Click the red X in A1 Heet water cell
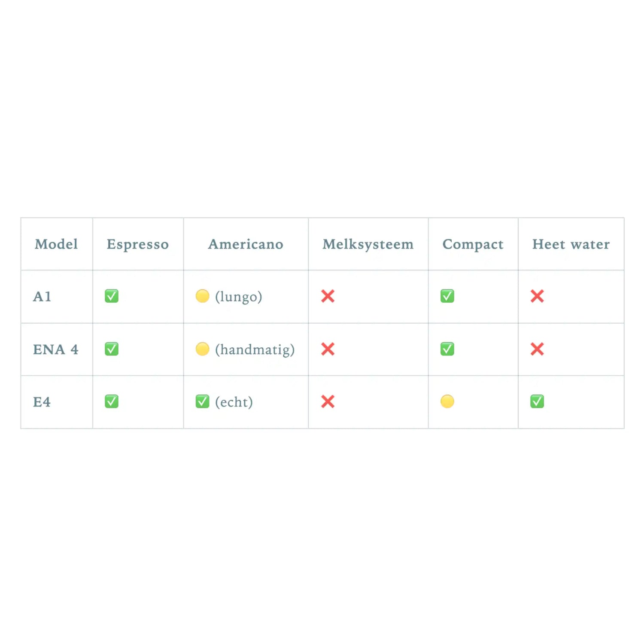 (x=537, y=296)
